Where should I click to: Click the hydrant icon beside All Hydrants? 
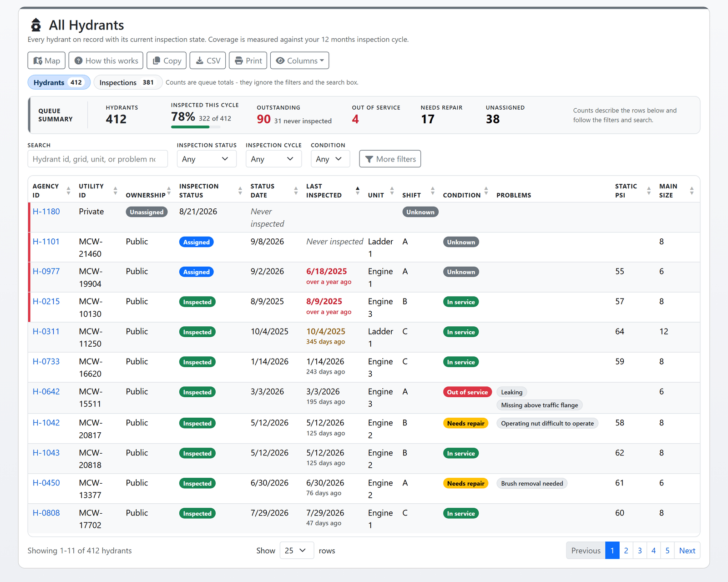tap(36, 25)
